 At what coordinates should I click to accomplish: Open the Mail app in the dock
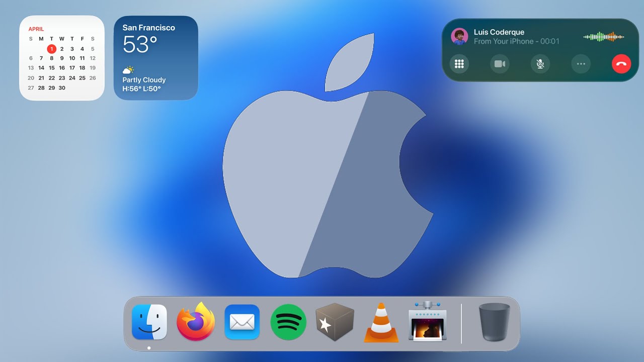coord(242,322)
